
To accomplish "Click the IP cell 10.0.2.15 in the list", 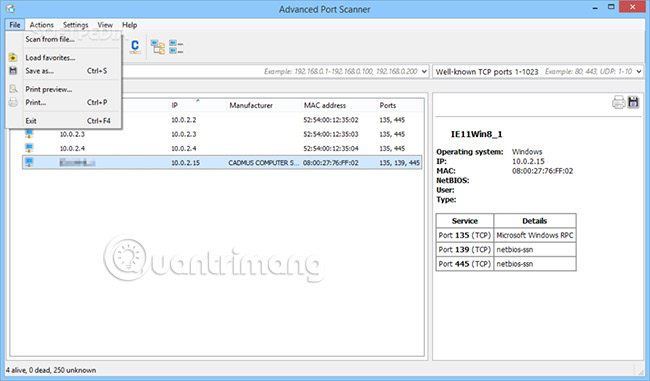I will point(185,163).
